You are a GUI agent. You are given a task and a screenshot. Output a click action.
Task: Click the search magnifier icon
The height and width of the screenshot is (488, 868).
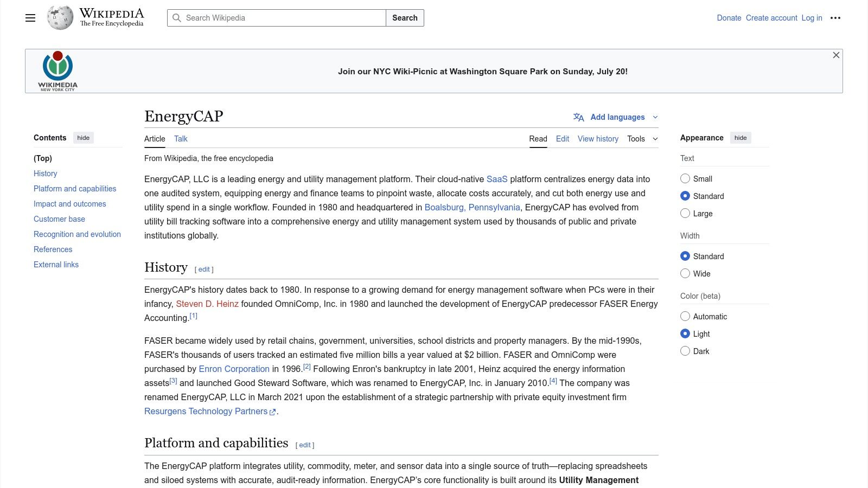tap(177, 18)
